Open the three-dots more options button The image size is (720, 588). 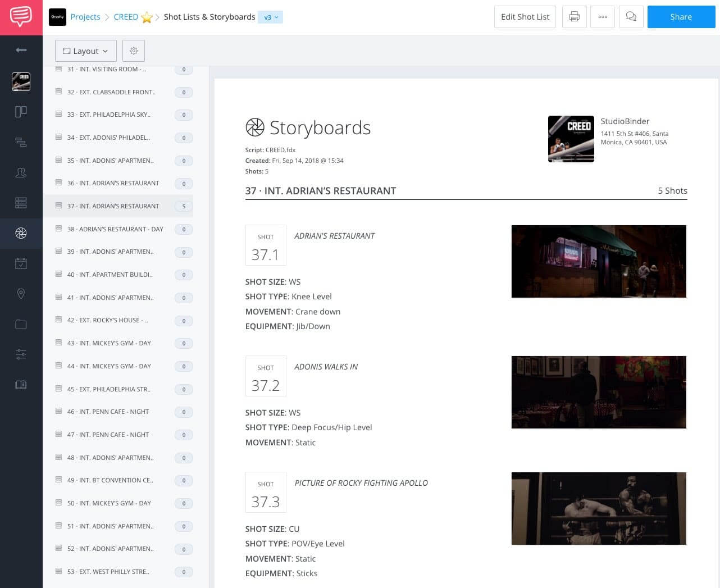pyautogui.click(x=603, y=17)
